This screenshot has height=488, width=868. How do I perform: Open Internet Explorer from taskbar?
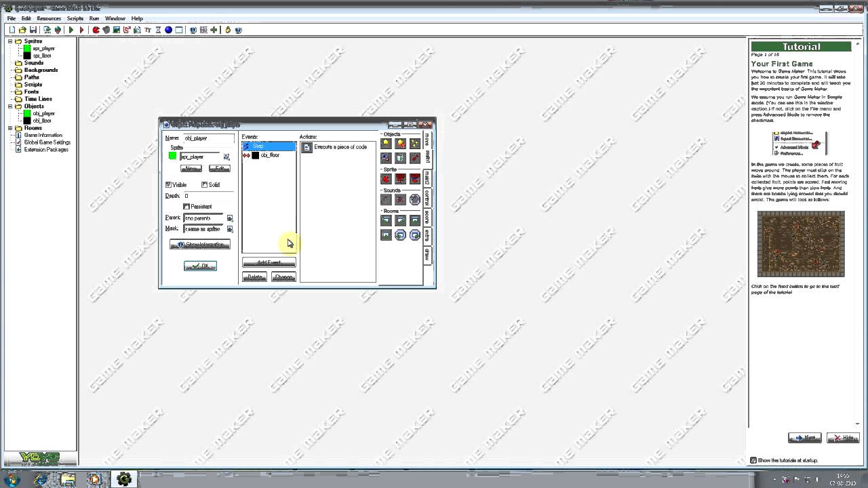42,479
